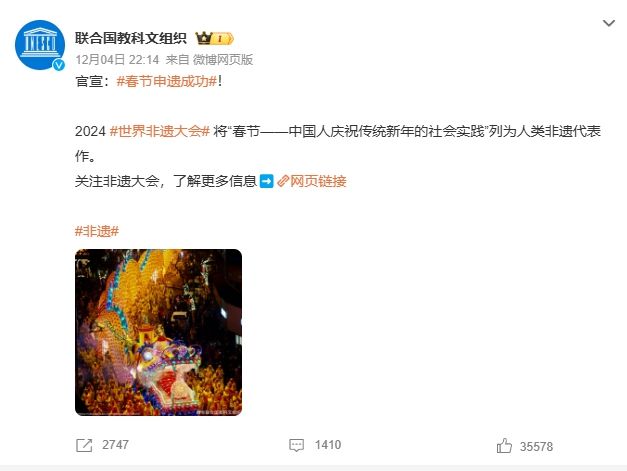Open the UNESCO profile avatar
This screenshot has height=471, width=627.
[x=40, y=44]
